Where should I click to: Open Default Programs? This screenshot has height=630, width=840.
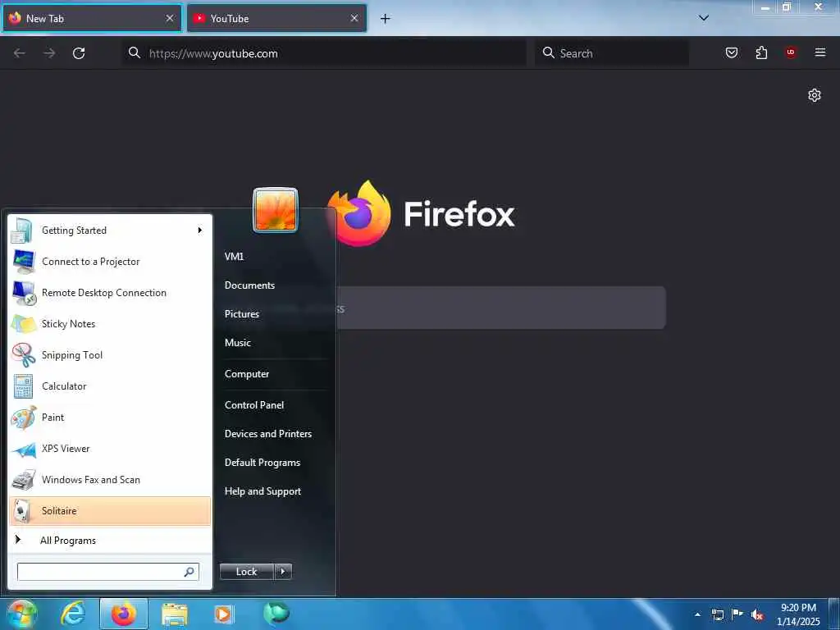[262, 463]
